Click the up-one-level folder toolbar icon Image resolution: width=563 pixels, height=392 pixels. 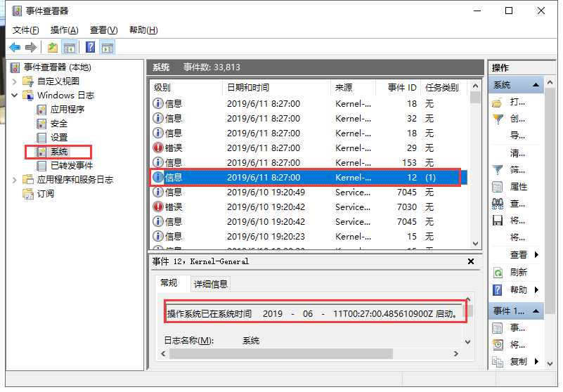coord(53,47)
